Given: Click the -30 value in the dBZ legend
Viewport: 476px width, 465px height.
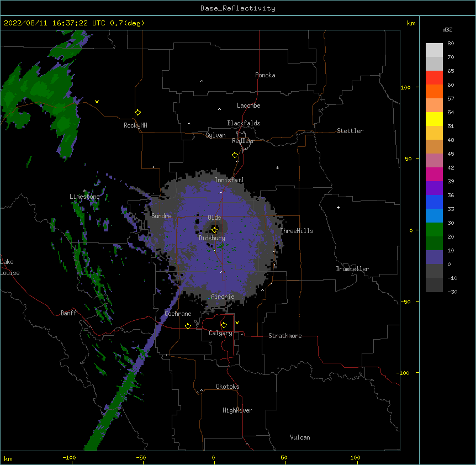Looking at the screenshot, I should point(452,292).
